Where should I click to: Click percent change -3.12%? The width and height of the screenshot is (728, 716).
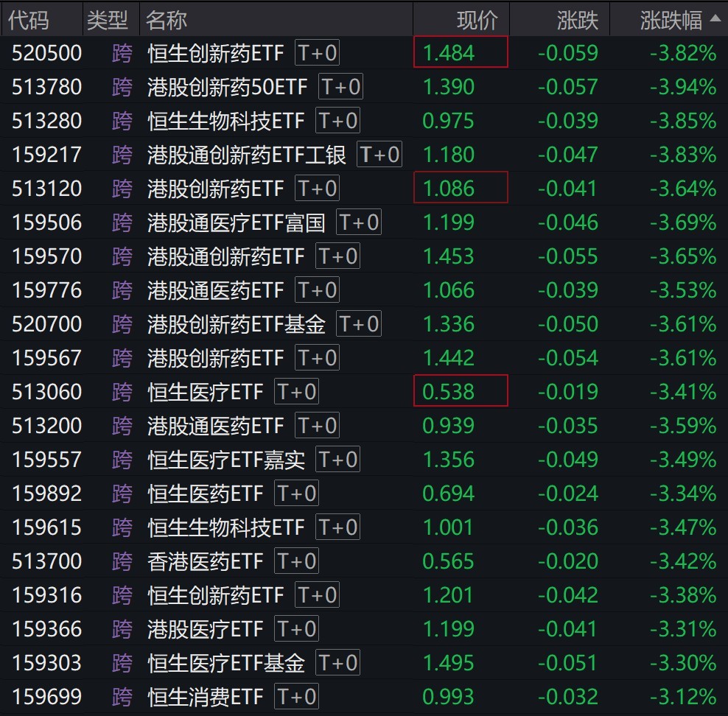coord(683,697)
